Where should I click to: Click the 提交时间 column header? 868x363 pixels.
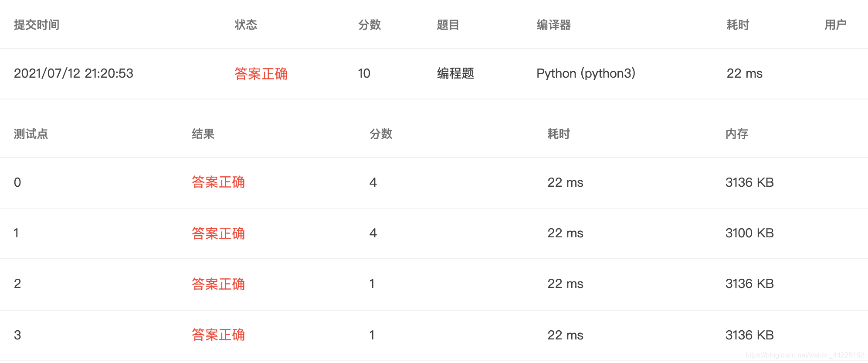pyautogui.click(x=37, y=25)
